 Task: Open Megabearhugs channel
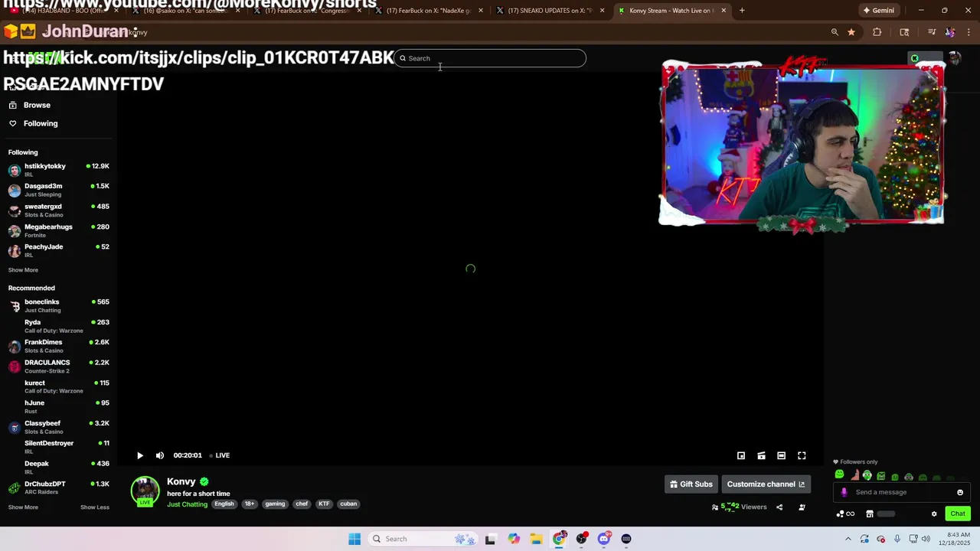point(58,230)
